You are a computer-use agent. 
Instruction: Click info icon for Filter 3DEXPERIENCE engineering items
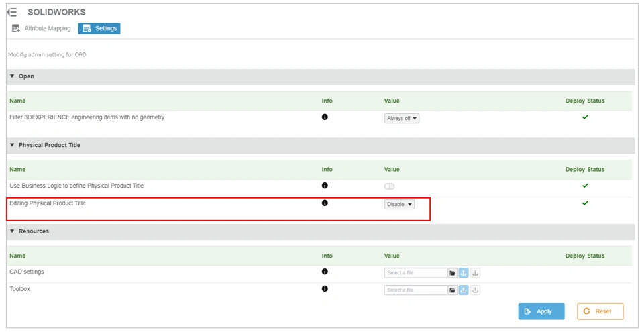click(x=325, y=117)
